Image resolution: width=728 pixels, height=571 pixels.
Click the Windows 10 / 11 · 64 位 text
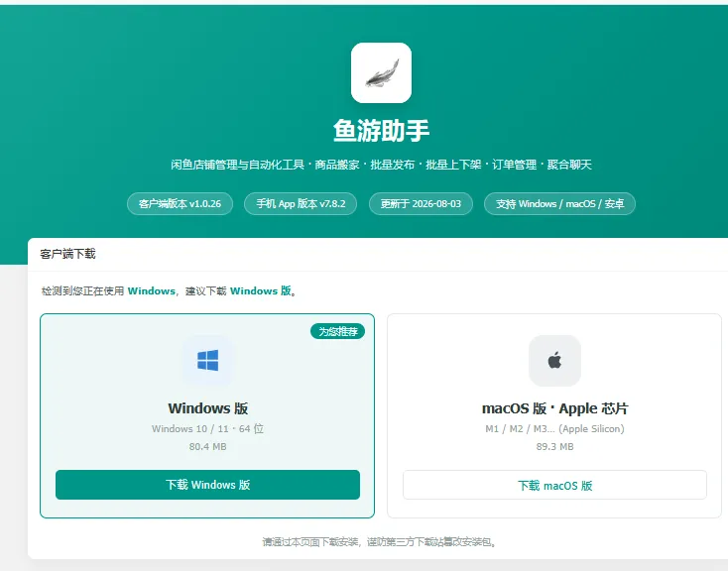pos(207,428)
